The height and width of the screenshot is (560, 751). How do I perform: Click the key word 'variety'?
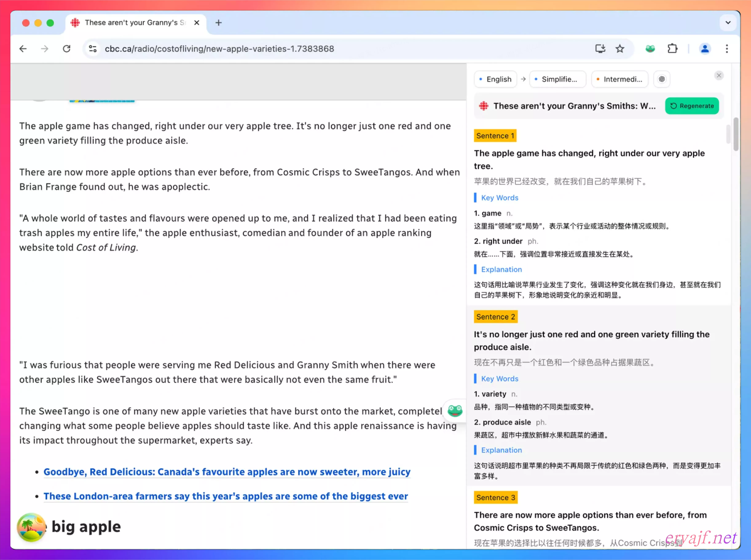494,394
